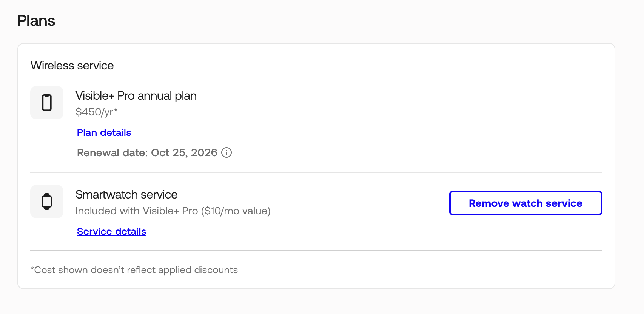644x314 pixels.
Task: Click the $450/yr price text
Action: tap(94, 112)
